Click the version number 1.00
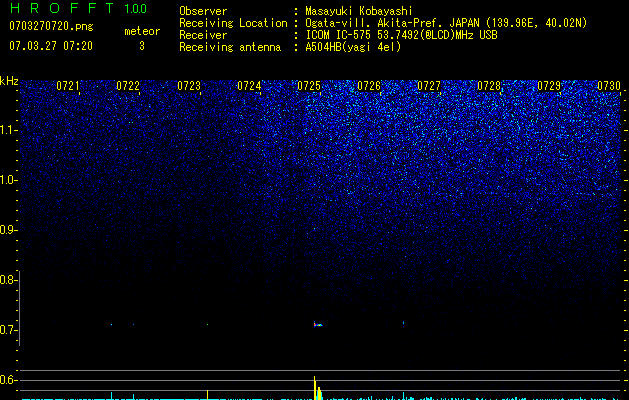 (135, 9)
